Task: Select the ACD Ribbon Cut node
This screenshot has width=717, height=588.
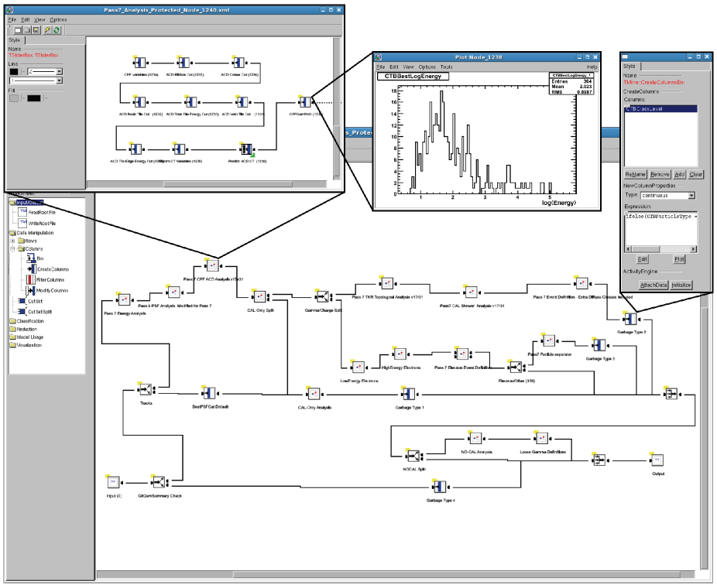Action: (184, 63)
